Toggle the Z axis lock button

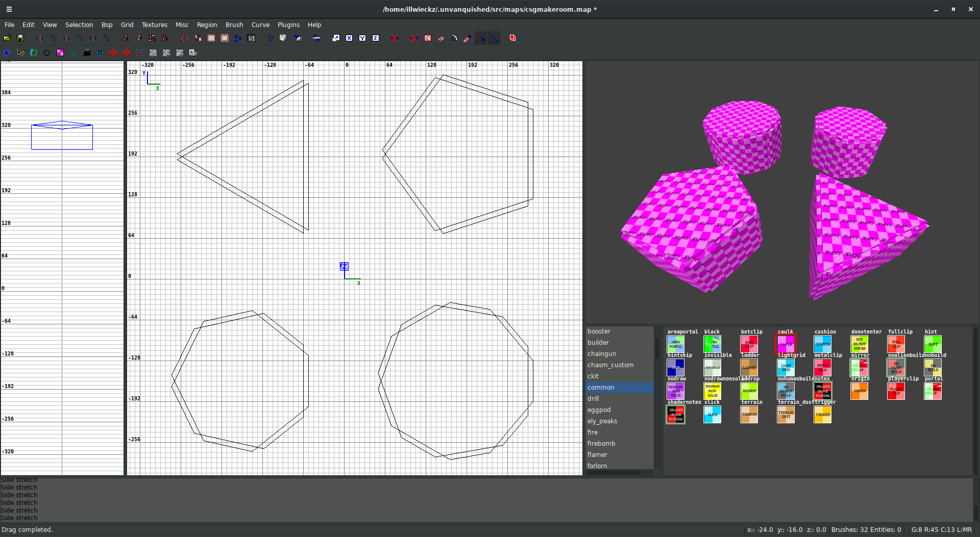[x=376, y=38]
